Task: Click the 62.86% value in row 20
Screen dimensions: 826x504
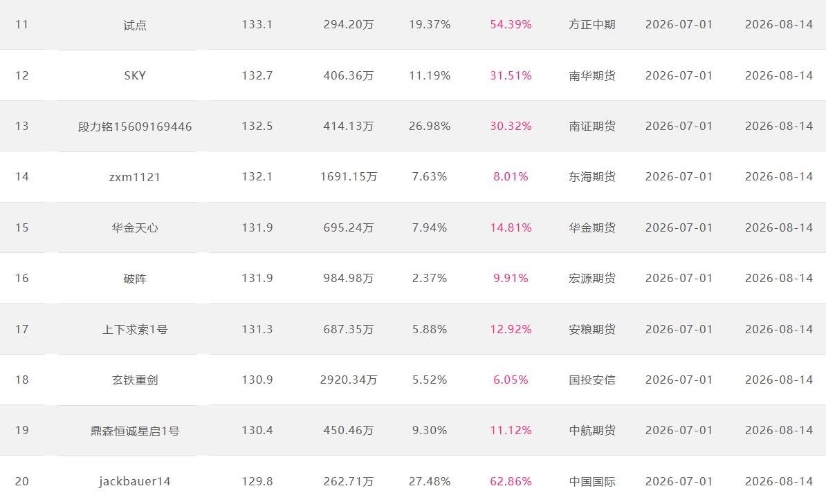Action: point(511,481)
